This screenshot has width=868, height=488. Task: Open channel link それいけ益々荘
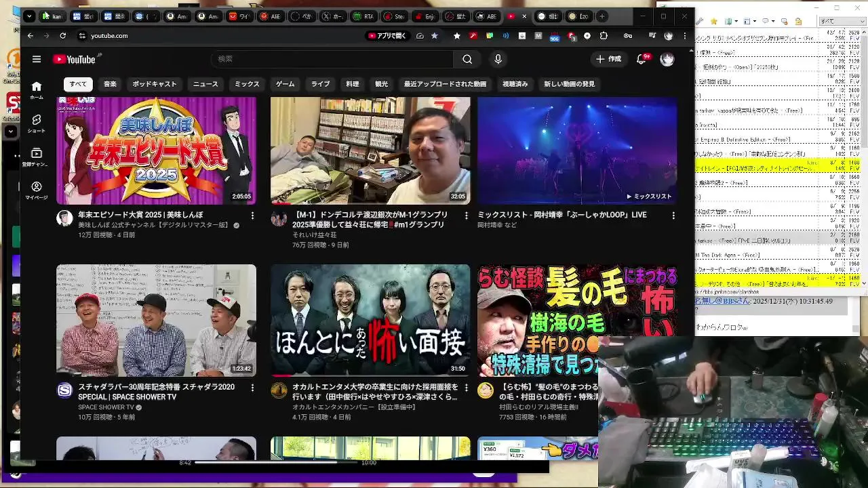point(314,235)
